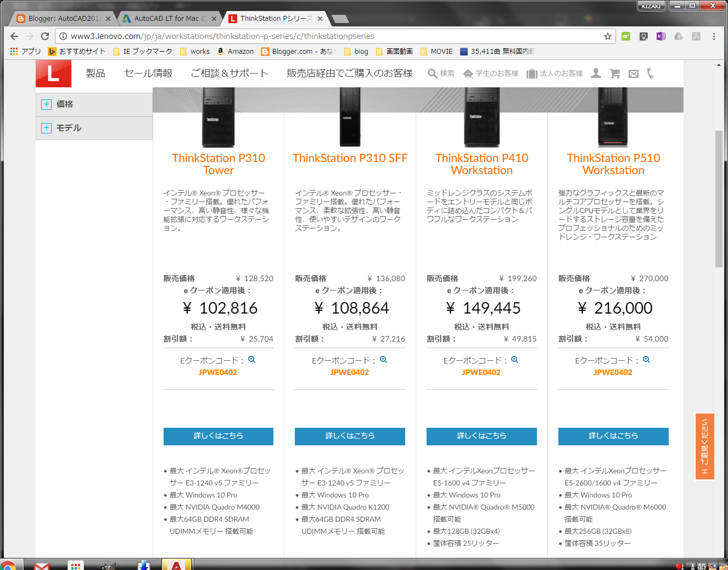Click the page vertical scrollbar thumb
The height and width of the screenshot is (570, 728).
(719, 199)
